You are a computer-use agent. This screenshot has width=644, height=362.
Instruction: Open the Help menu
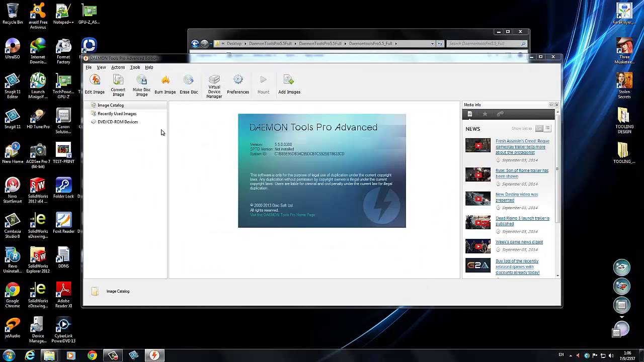pos(149,67)
